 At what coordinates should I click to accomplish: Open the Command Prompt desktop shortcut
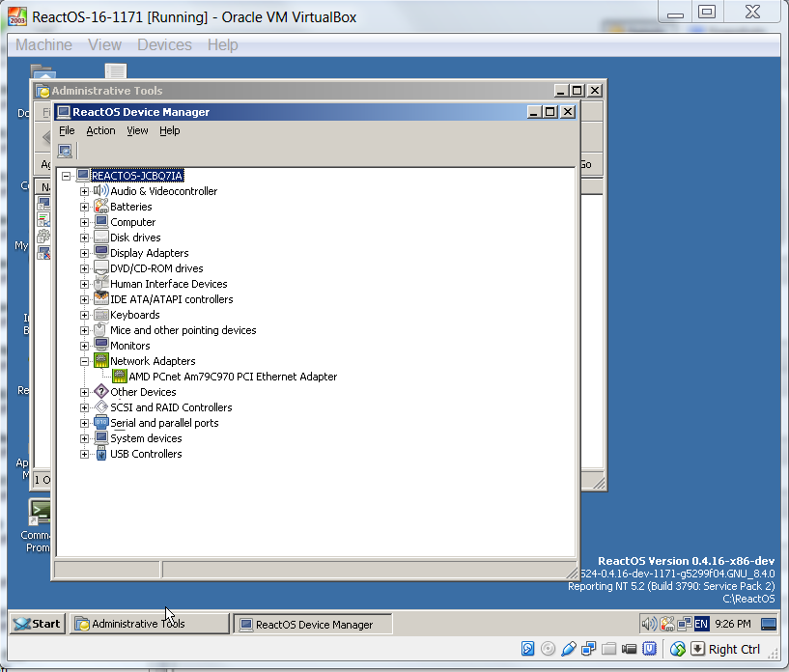click(x=39, y=525)
